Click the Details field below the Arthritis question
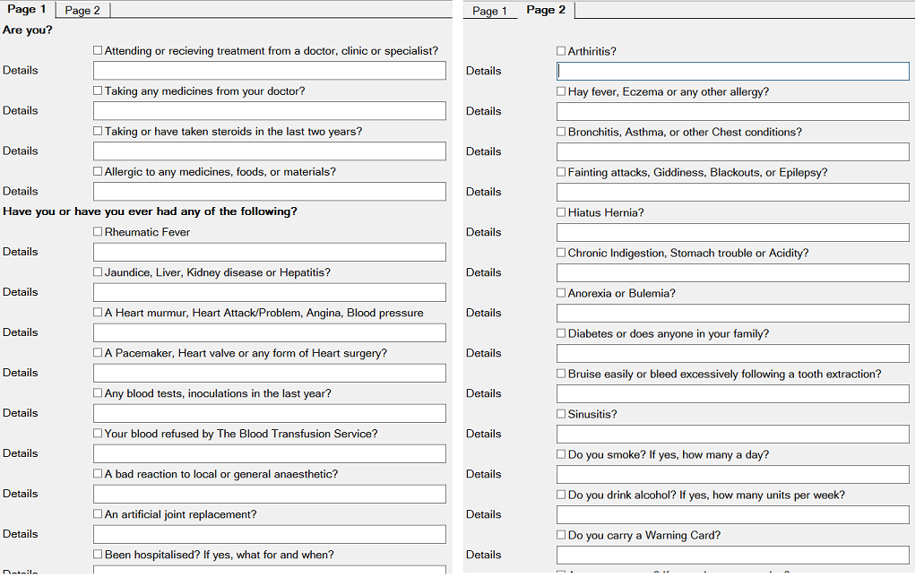The height and width of the screenshot is (586, 924). point(732,71)
